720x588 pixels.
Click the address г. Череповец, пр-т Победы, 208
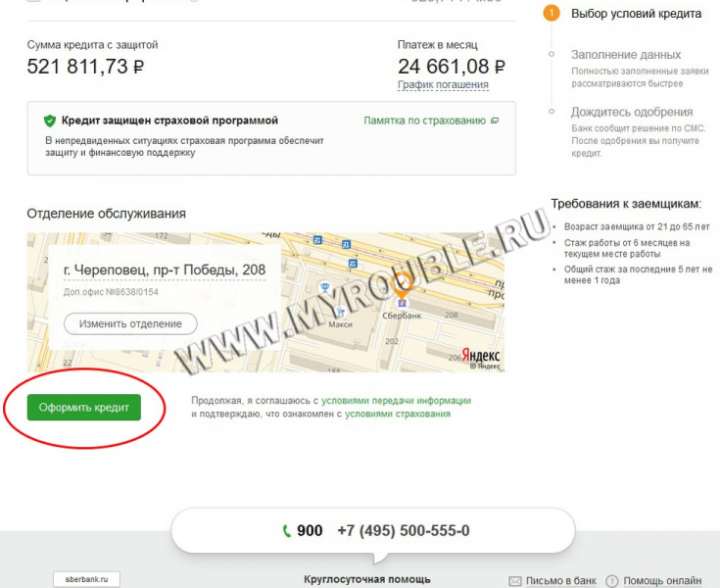pos(165,270)
